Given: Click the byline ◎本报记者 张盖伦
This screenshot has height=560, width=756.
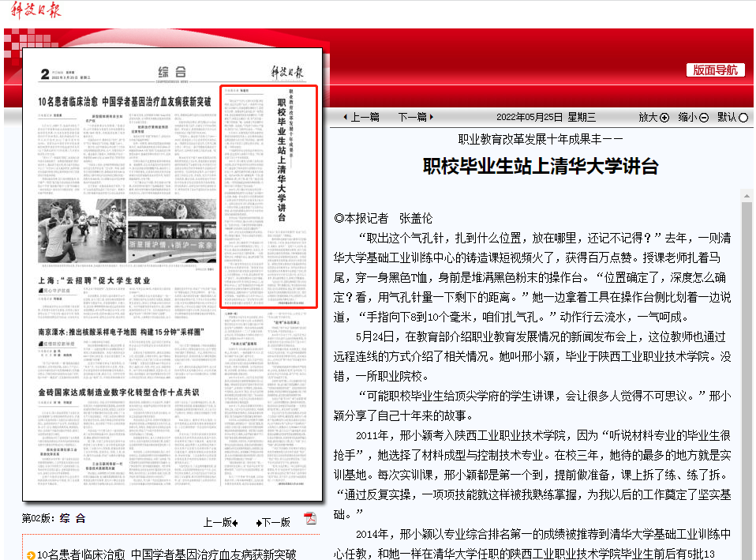Looking at the screenshot, I should coord(384,218).
